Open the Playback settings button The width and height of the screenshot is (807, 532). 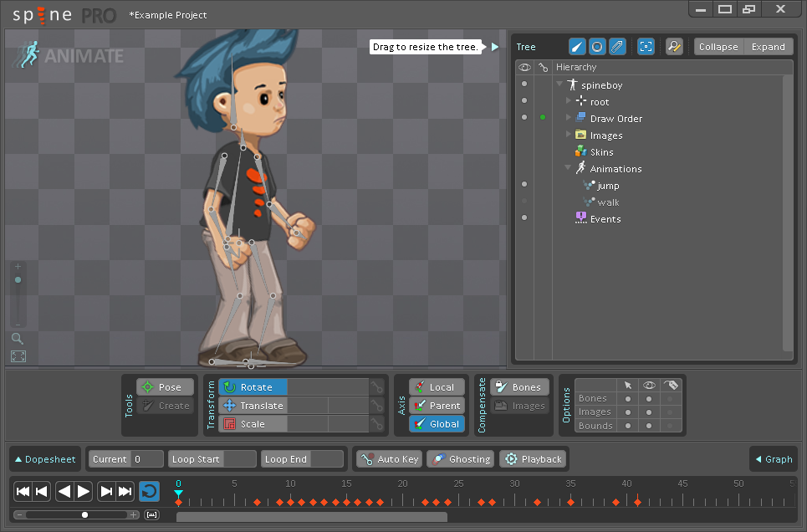click(x=533, y=459)
